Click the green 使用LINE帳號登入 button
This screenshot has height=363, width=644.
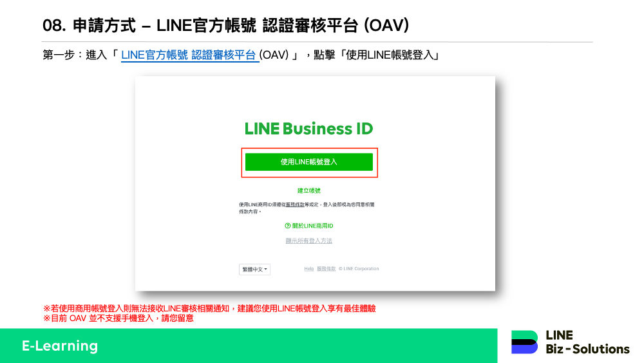309,162
